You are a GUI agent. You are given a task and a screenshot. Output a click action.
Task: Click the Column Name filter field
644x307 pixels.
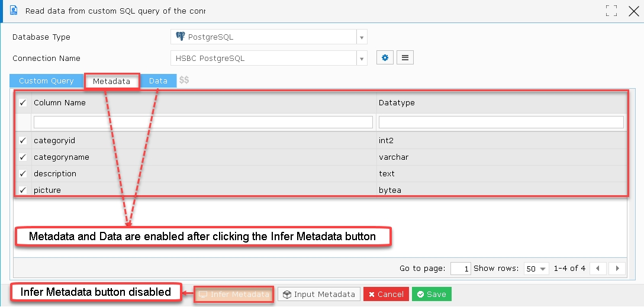coord(203,122)
